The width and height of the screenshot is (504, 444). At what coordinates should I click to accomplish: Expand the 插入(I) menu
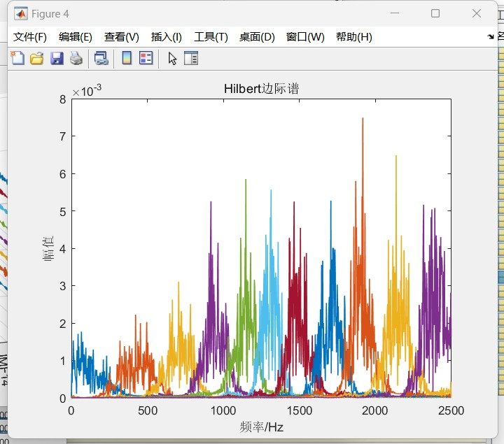(167, 37)
